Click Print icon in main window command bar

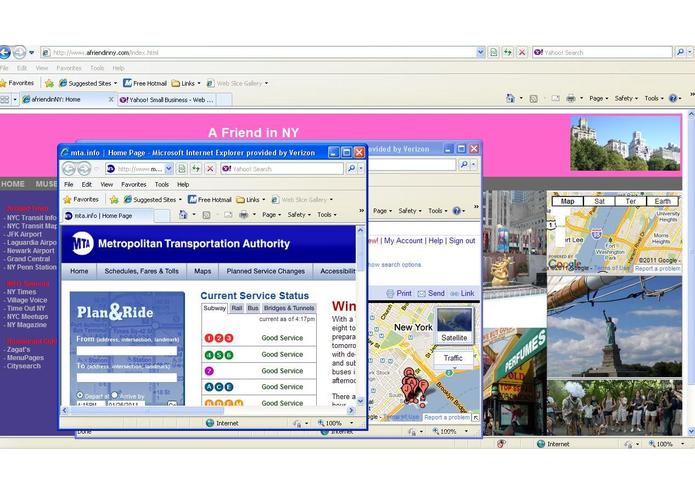coord(571,98)
